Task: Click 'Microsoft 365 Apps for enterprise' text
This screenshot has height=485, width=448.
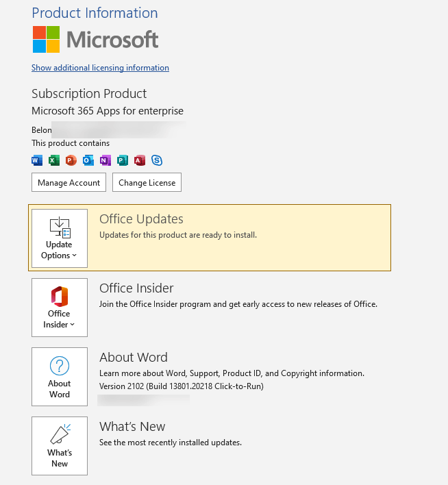Action: click(x=108, y=111)
